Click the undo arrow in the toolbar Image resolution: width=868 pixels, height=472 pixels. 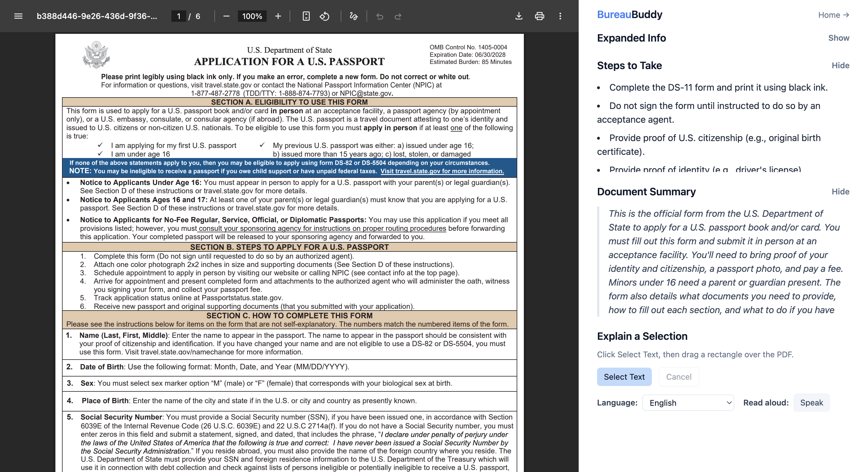click(x=380, y=16)
